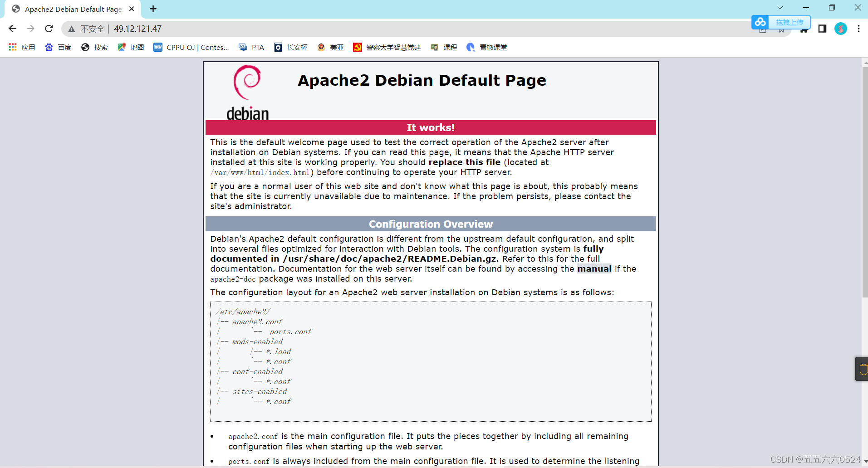The image size is (868, 468).
Task: Open the not secure site warning icon
Action: tap(72, 29)
